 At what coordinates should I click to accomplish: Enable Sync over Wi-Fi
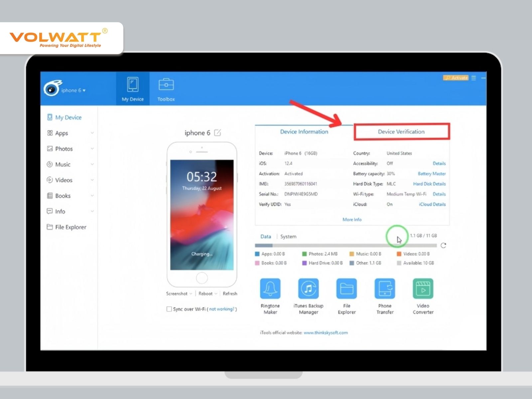(x=169, y=309)
